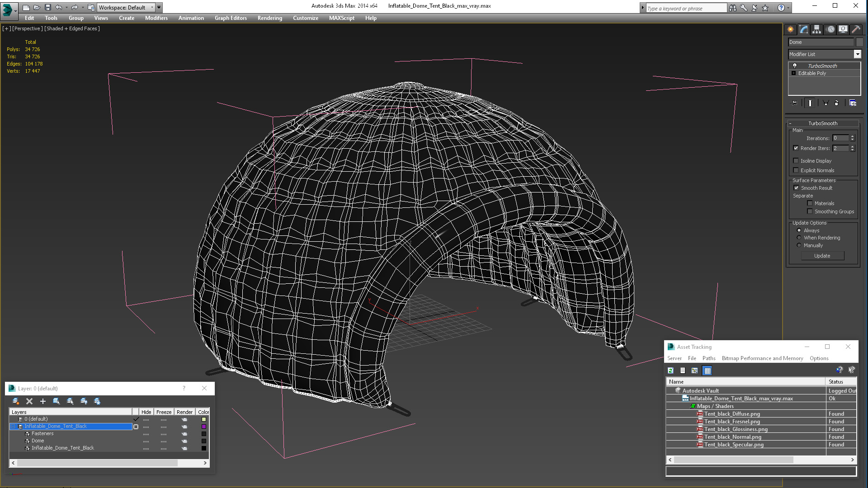Click Status Log icon in Asset Tracking

(x=683, y=371)
